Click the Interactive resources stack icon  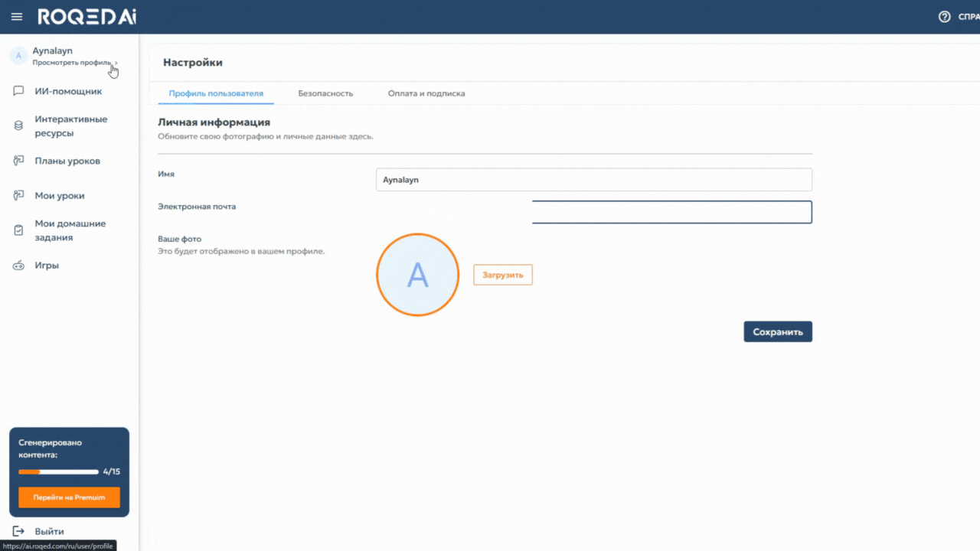pyautogui.click(x=19, y=126)
